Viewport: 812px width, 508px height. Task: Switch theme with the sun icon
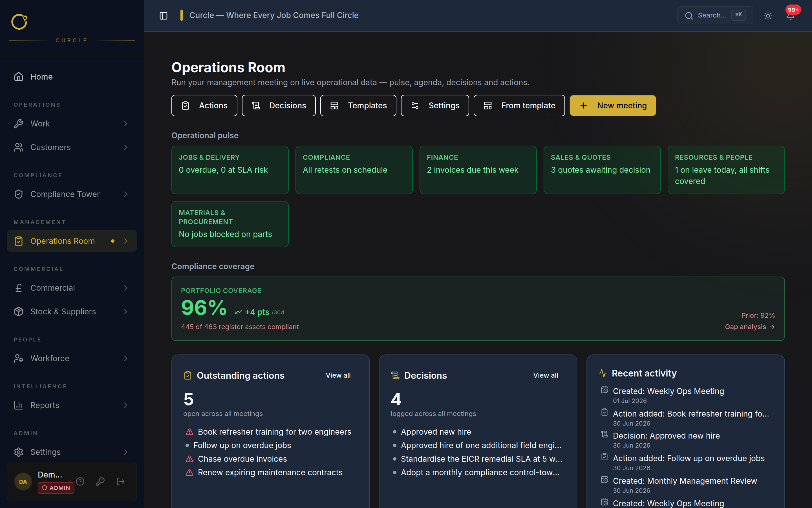coord(768,16)
